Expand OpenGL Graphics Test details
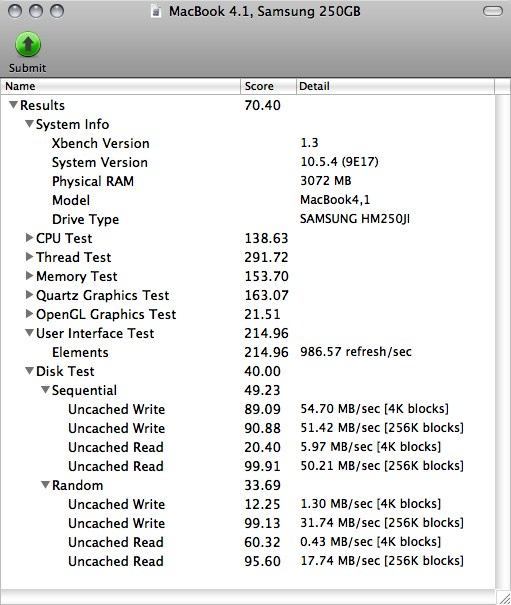 coord(29,314)
